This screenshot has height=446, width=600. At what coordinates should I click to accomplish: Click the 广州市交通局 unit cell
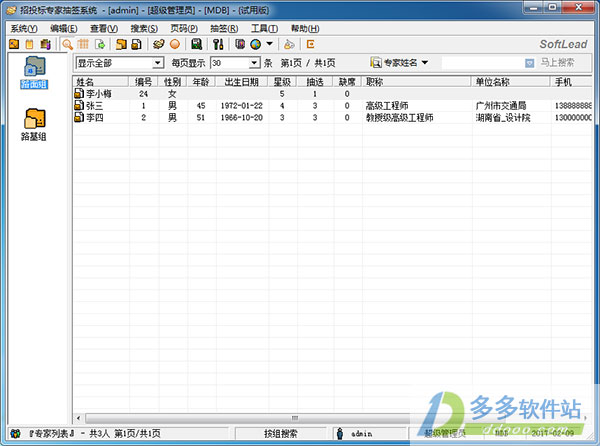tap(501, 106)
